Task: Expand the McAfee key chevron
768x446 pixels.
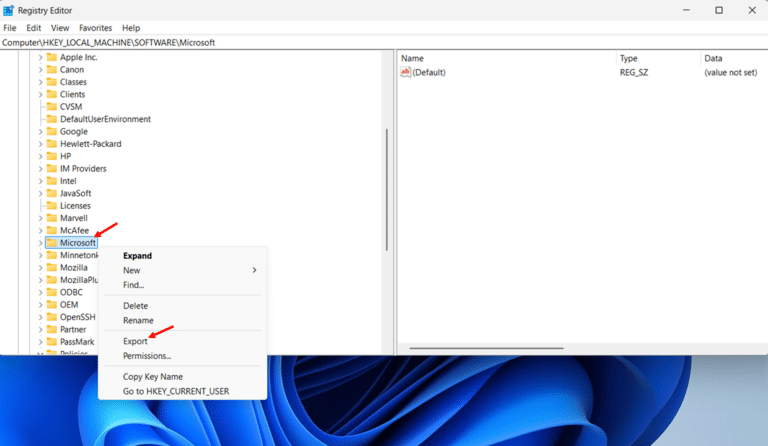Action: 40,231
